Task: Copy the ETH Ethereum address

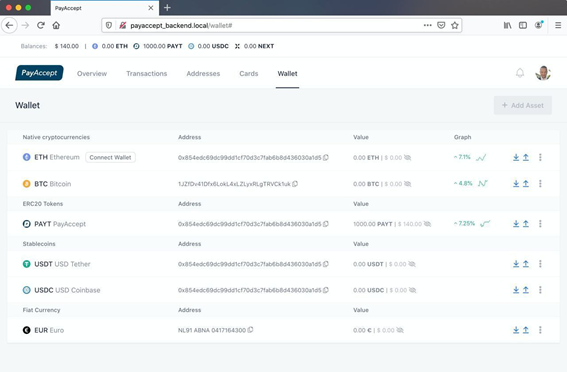Action: coord(326,157)
